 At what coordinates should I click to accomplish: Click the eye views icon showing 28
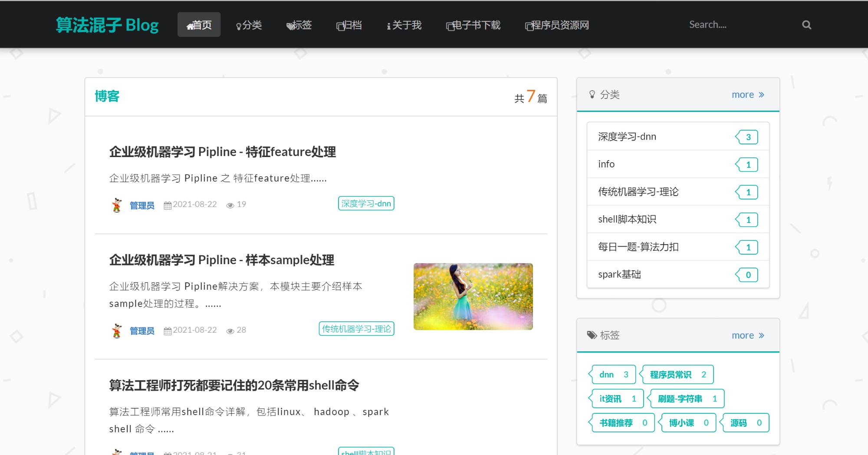click(230, 331)
